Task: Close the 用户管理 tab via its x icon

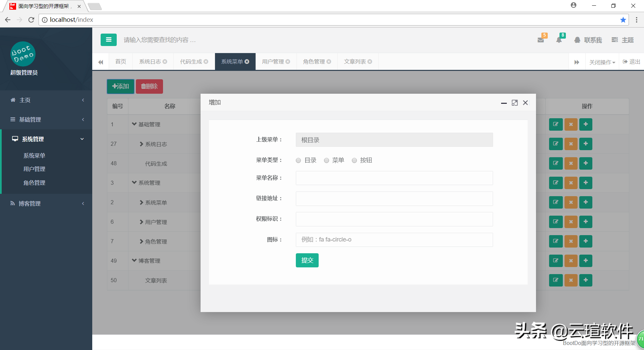Action: 288,61
